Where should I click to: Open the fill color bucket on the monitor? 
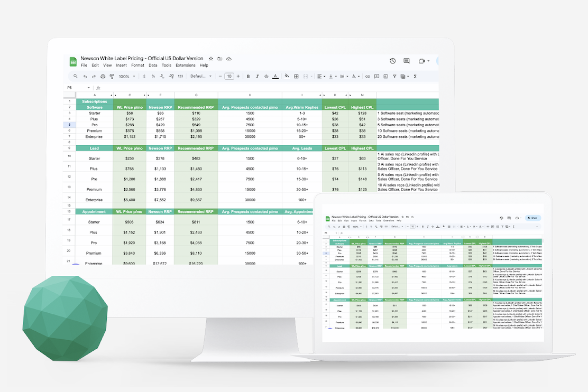click(x=287, y=76)
